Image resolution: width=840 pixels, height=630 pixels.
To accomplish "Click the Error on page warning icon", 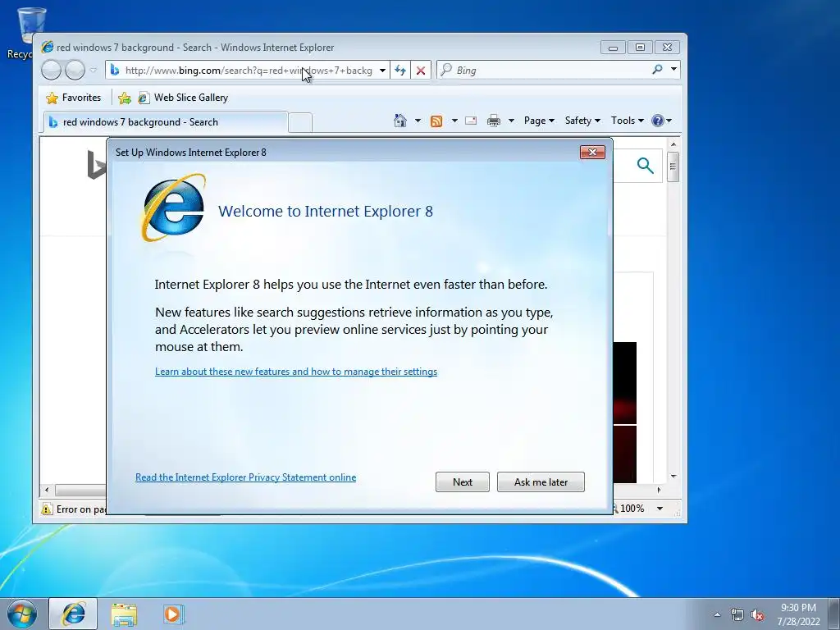I will pos(47,509).
